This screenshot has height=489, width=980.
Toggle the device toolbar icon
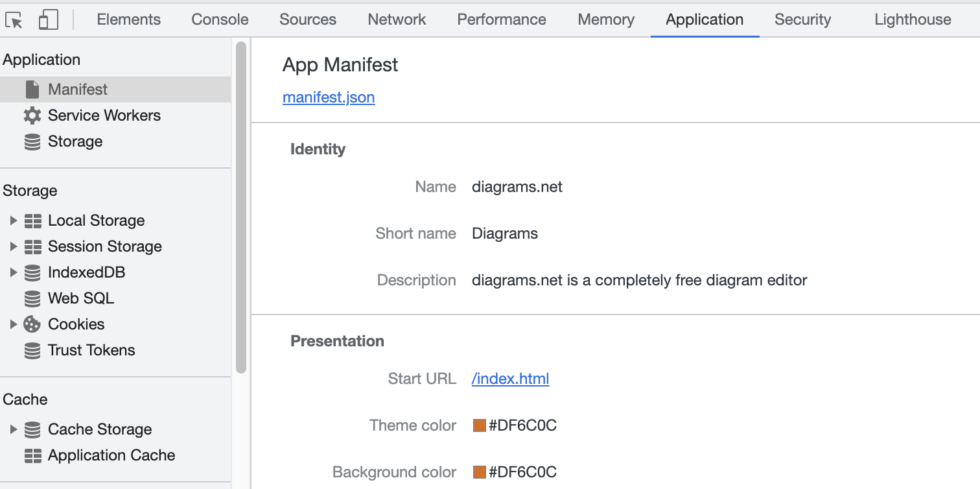[48, 20]
